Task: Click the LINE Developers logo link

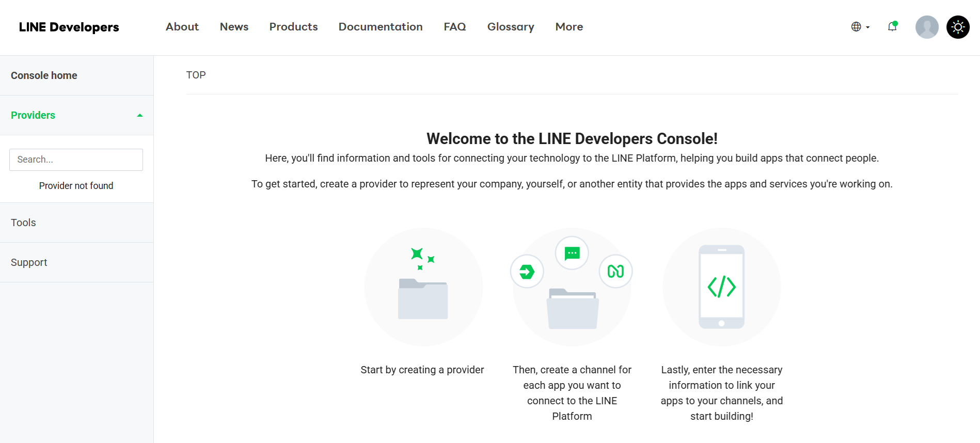Action: click(69, 27)
